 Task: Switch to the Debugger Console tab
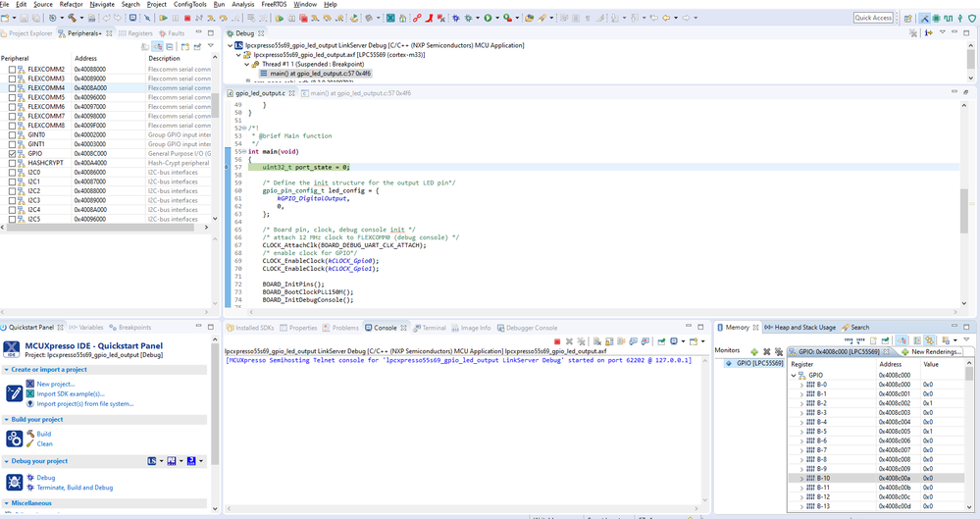526,328
